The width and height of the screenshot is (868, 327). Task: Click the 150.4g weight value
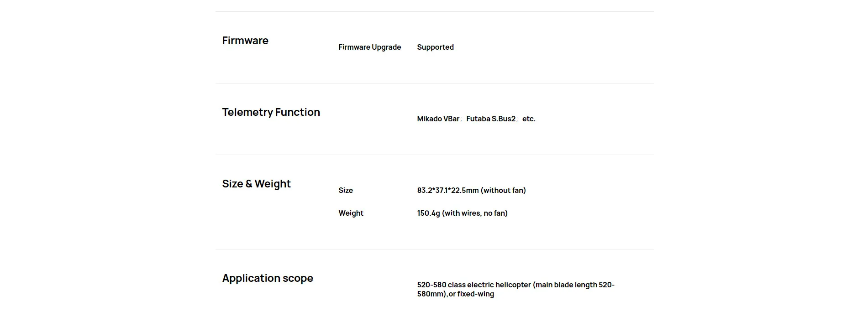point(428,213)
